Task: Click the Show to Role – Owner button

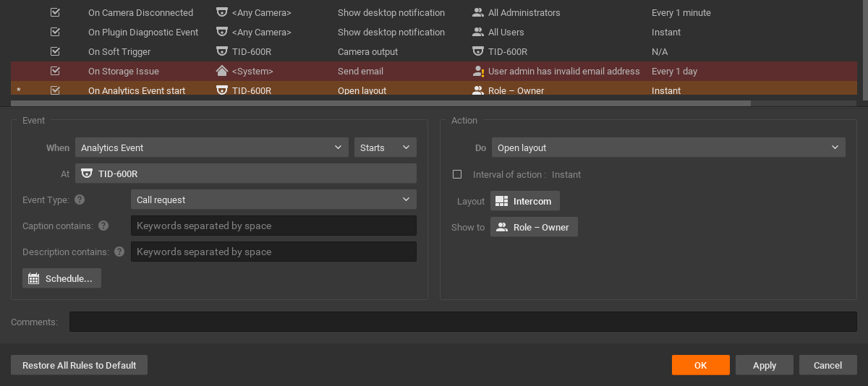Action: pyautogui.click(x=534, y=227)
